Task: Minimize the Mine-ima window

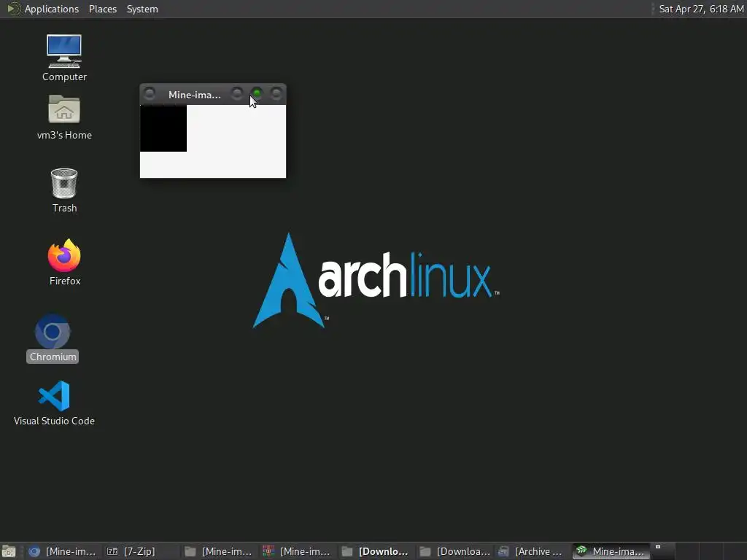Action: (237, 93)
